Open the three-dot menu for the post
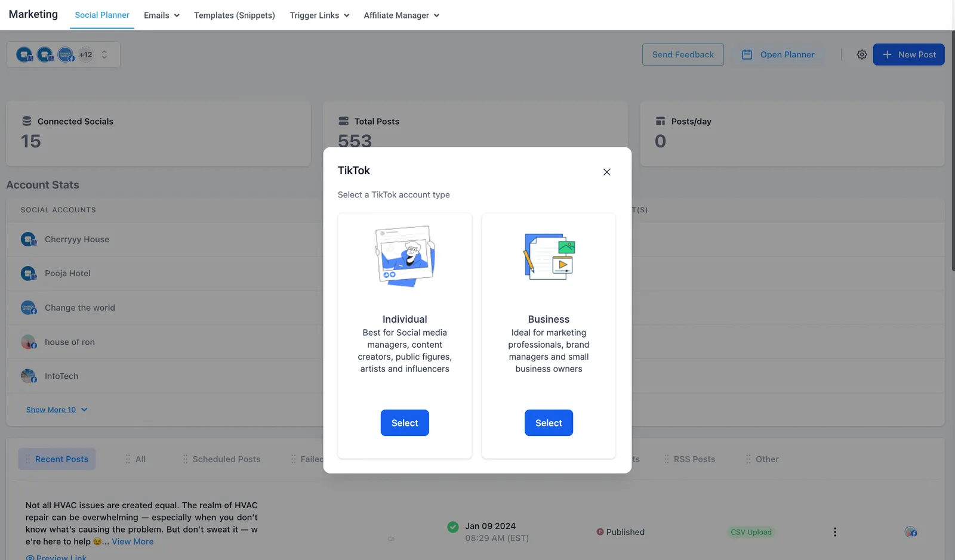955x560 pixels. [834, 532]
